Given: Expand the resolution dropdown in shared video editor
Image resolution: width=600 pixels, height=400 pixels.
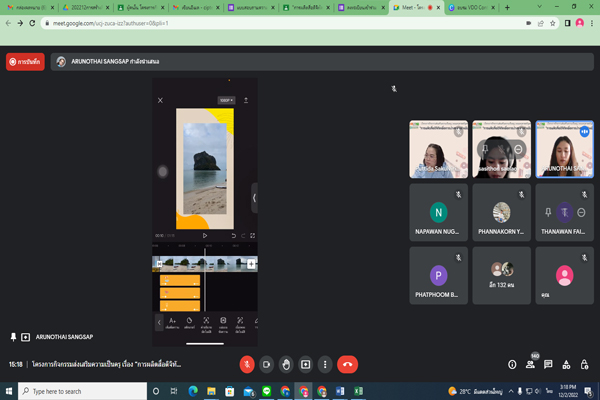Looking at the screenshot, I should tap(226, 100).
